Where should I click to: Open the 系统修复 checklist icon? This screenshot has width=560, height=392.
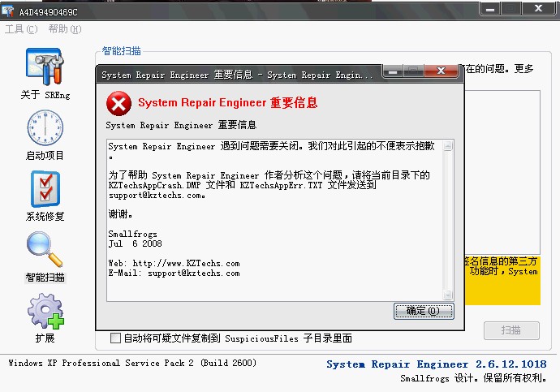point(45,188)
